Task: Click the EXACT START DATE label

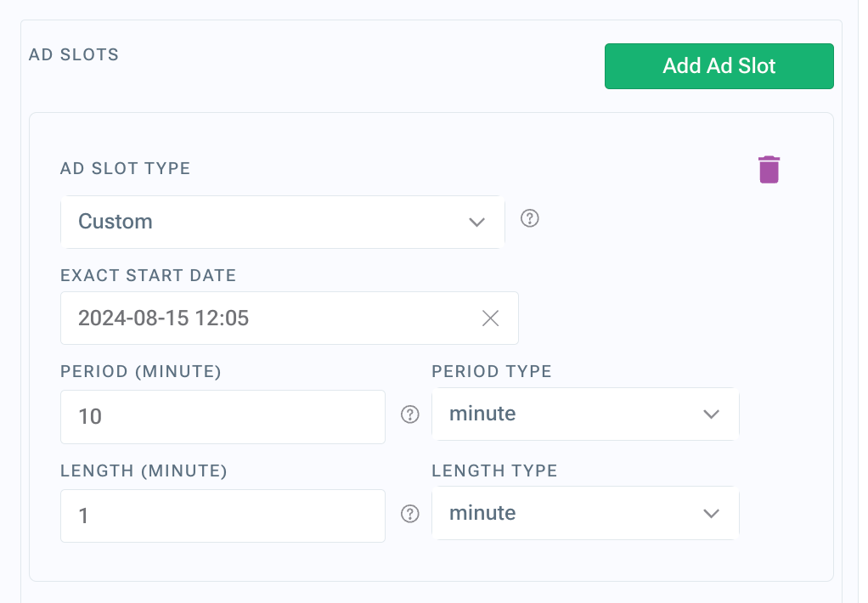Action: [149, 275]
